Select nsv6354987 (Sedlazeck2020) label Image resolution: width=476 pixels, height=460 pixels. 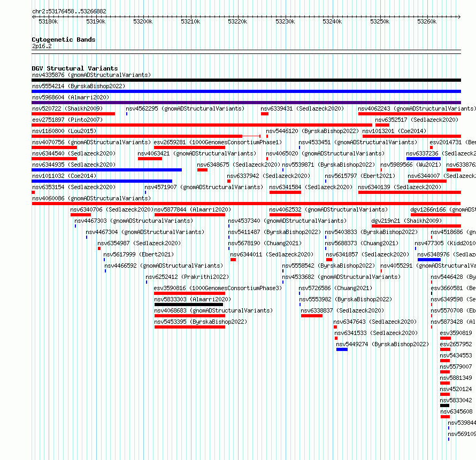pos(139,243)
